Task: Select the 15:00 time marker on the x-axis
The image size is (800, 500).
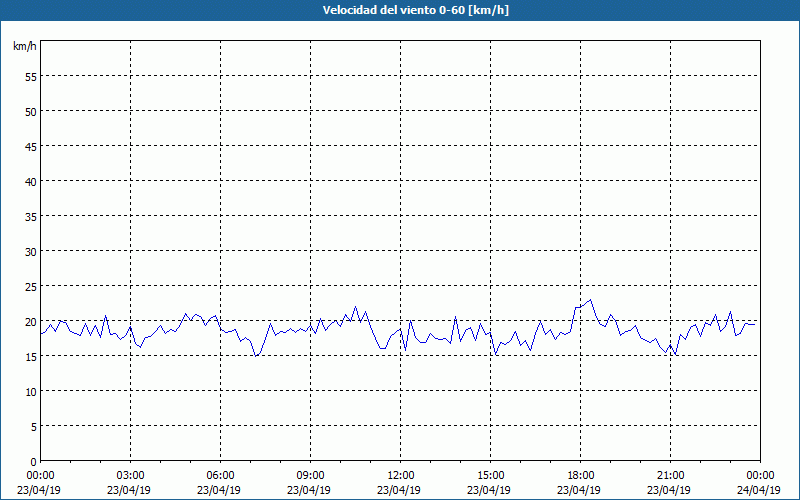Action: coord(490,475)
